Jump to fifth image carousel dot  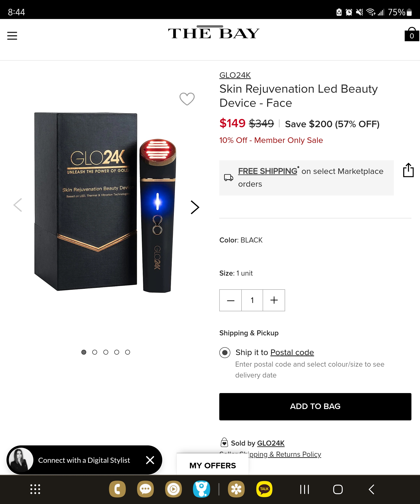coord(127,352)
